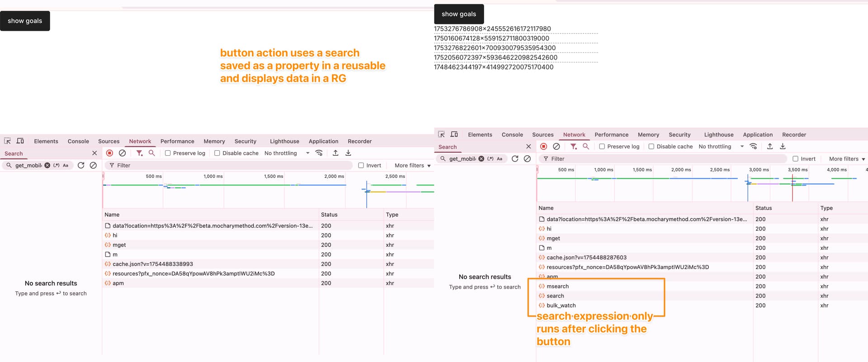868x362 pixels.
Task: Enable Disable cache in left DevTools
Action: [x=217, y=153]
